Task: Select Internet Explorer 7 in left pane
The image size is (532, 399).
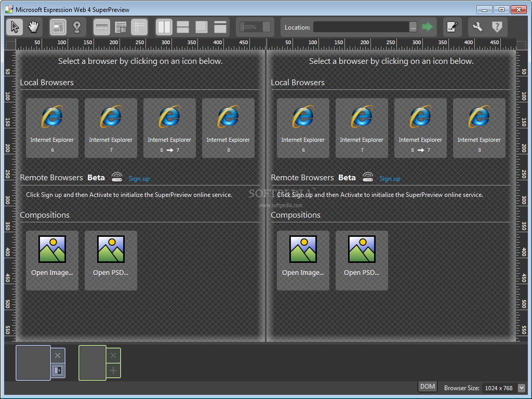Action: (x=111, y=128)
